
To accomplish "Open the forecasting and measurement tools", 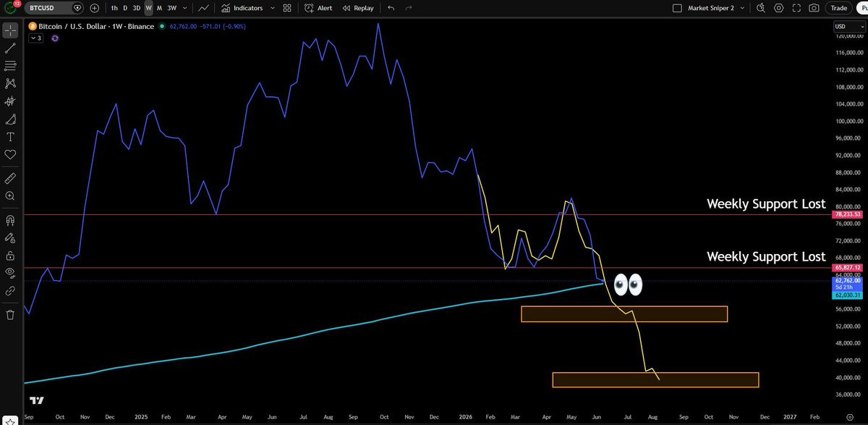I will [x=10, y=101].
